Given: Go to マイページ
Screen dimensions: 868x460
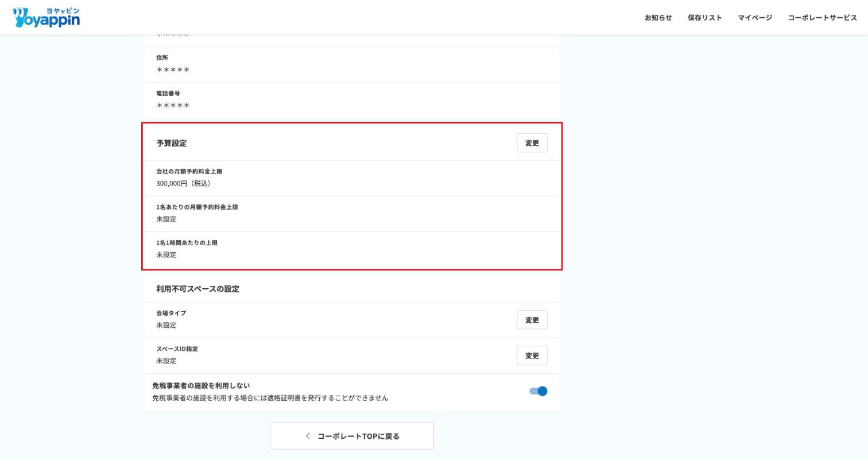Looking at the screenshot, I should pos(755,18).
